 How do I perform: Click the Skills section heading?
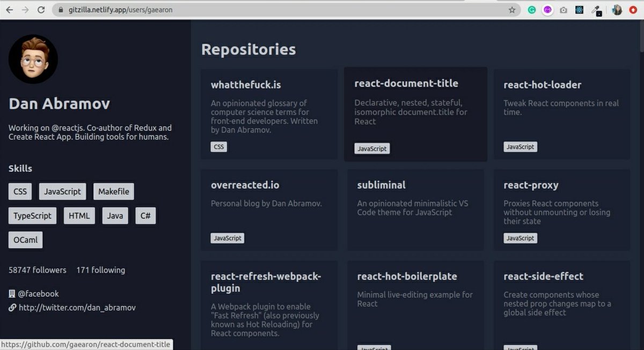click(20, 169)
